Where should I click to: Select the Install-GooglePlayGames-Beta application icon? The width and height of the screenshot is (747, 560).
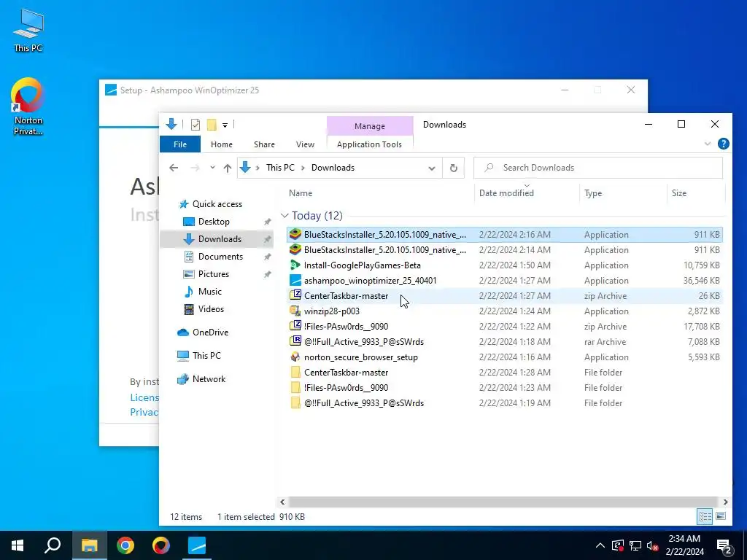click(295, 265)
